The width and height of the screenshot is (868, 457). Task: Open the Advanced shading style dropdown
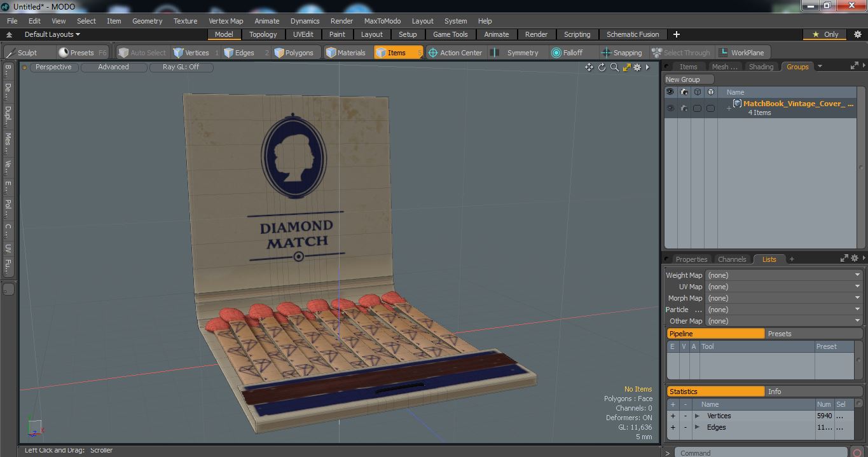pos(113,67)
